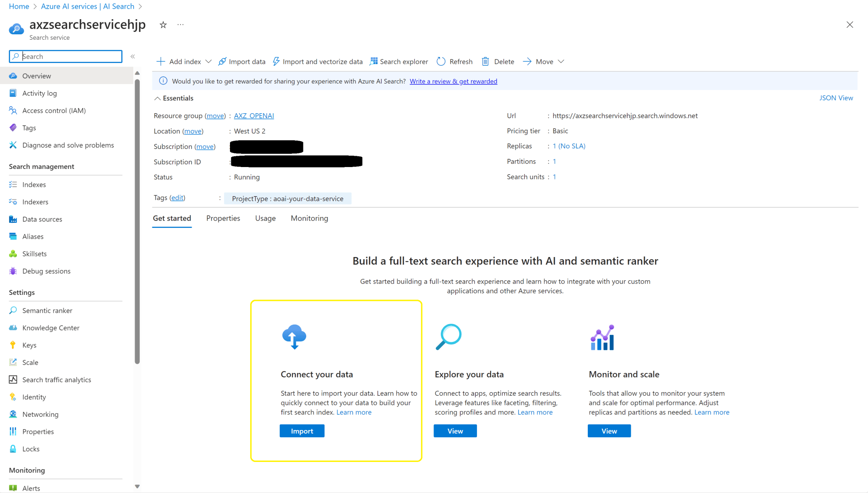
Task: Open Keys in the Settings sidebar
Action: tap(29, 345)
